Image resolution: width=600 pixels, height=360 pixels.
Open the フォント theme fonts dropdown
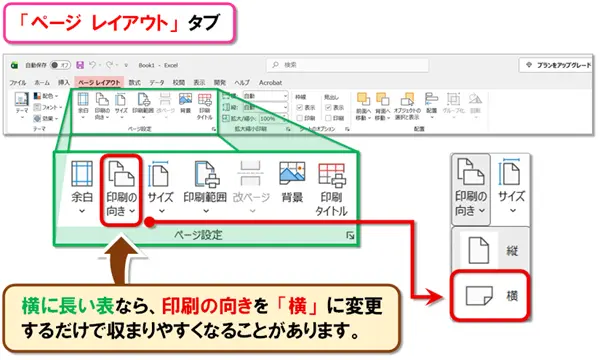pyautogui.click(x=48, y=107)
